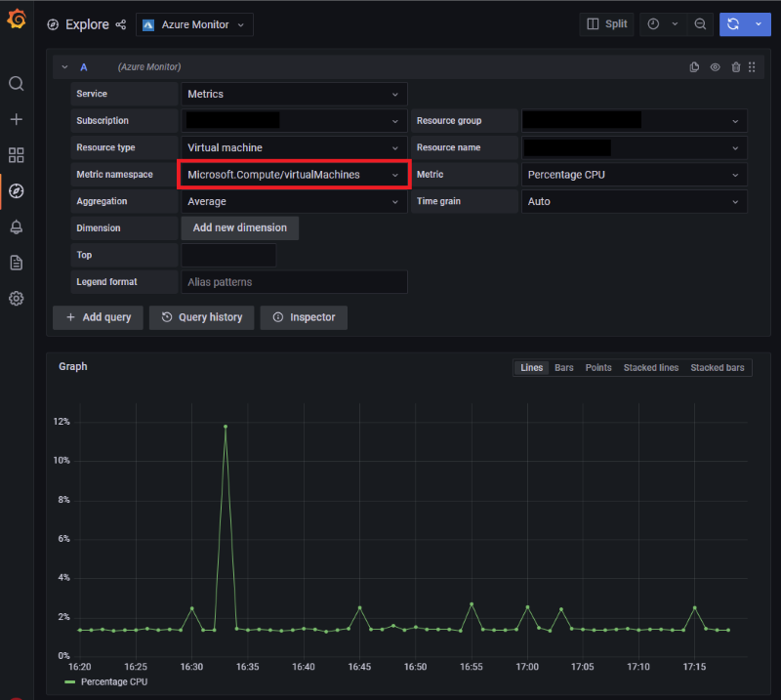Image resolution: width=781 pixels, height=700 pixels.
Task: Open the Subscription dropdown
Action: (295, 121)
